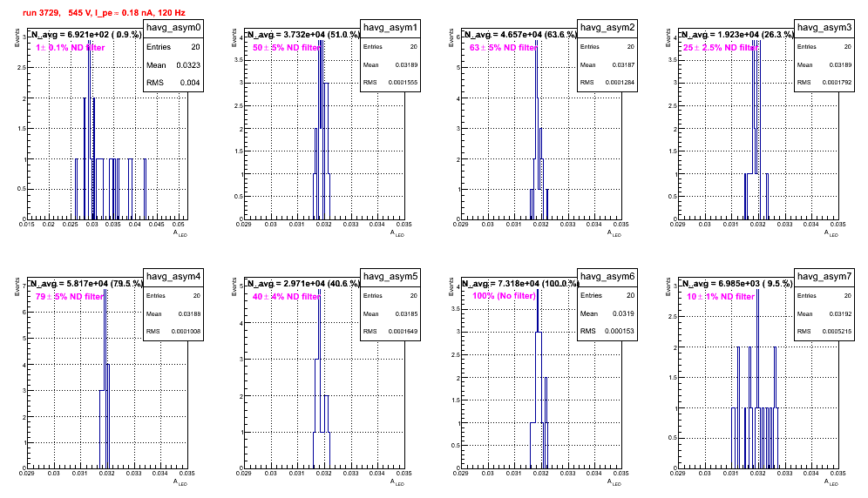Click the N_avg = 5.817e+04 label
Screen dimensions: 868x498
tap(86, 283)
